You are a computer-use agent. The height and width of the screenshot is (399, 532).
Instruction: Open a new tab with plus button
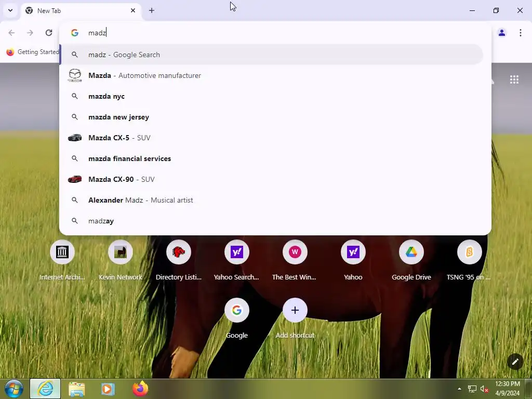click(152, 10)
